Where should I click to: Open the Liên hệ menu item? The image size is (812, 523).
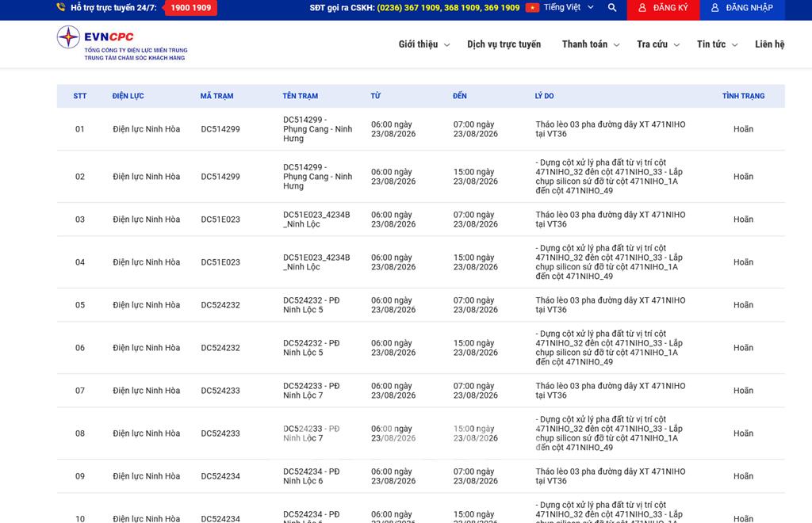click(769, 44)
